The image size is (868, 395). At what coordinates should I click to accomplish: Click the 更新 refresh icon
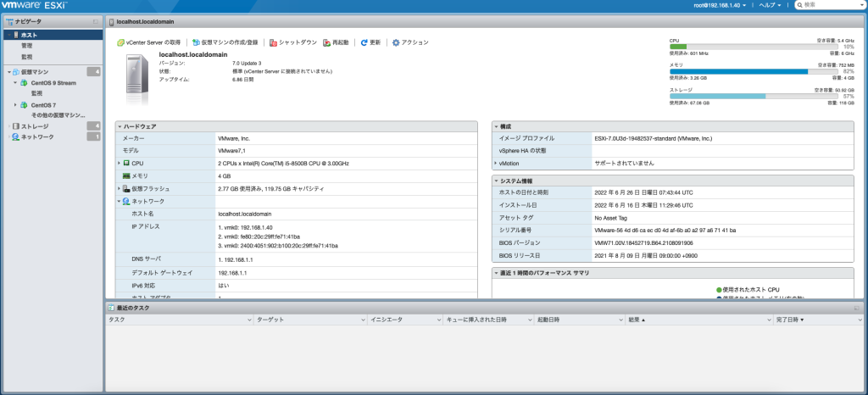[364, 42]
